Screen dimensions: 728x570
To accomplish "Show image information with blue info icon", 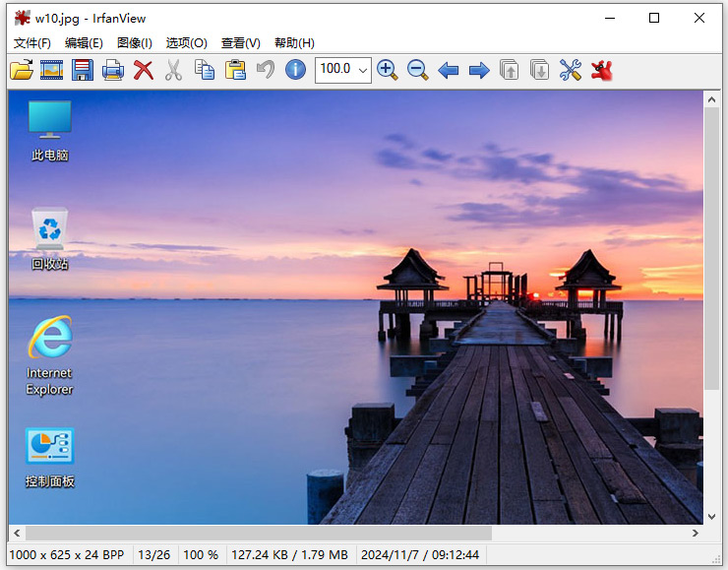I will 295,70.
